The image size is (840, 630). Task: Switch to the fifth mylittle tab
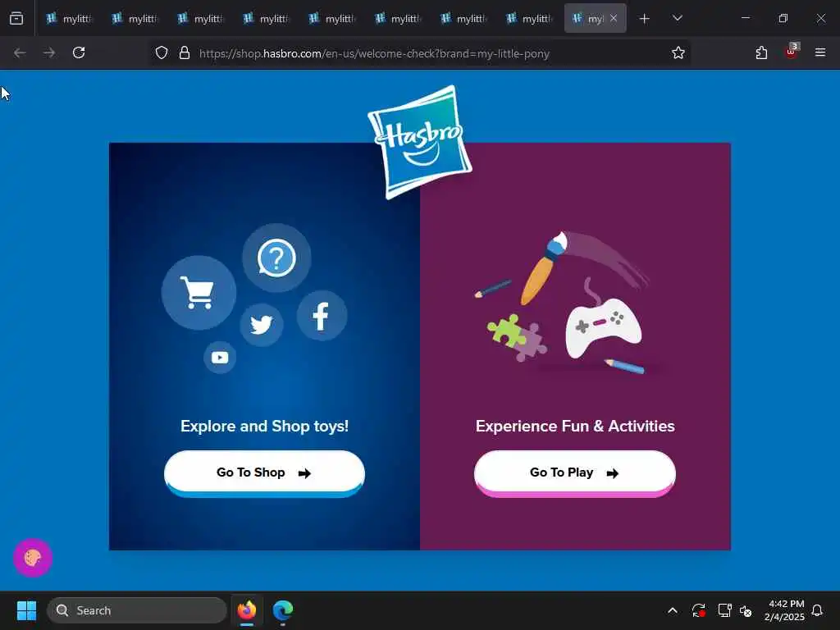point(331,19)
